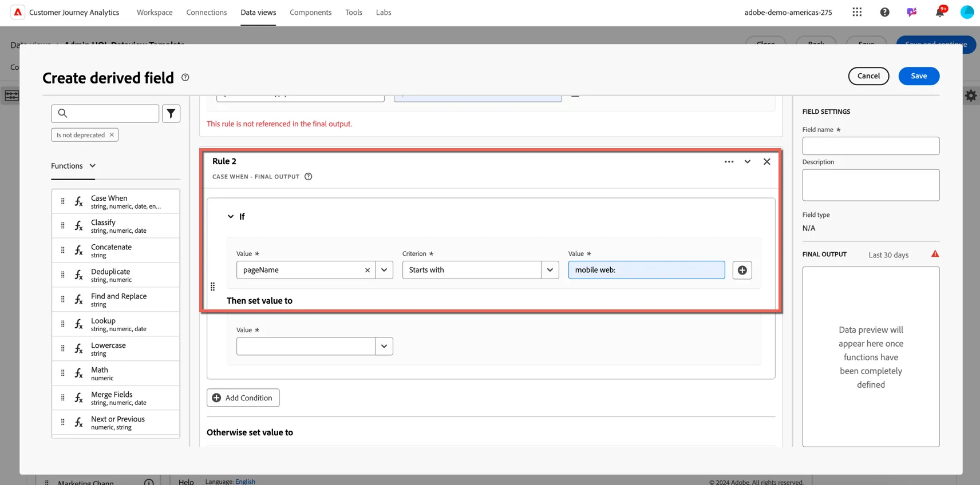980x485 pixels.
Task: Switch to the Labs tab
Action: point(384,12)
